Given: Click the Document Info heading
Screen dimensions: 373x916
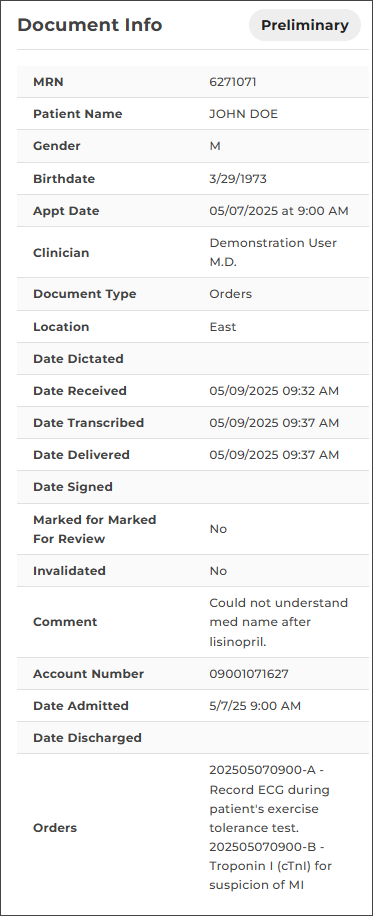Looking at the screenshot, I should pyautogui.click(x=89, y=25).
